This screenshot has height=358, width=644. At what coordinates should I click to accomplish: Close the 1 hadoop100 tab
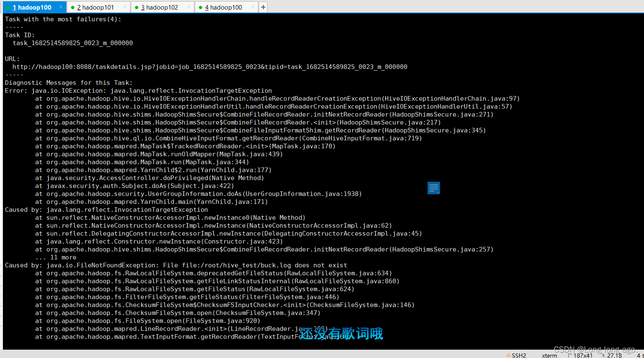(61, 7)
